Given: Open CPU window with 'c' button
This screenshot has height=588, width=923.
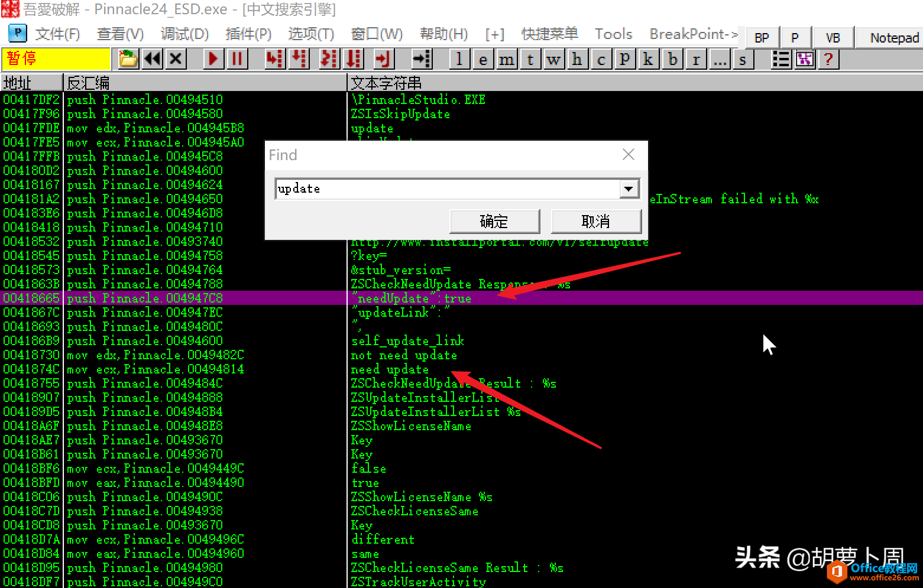Looking at the screenshot, I should 601,59.
